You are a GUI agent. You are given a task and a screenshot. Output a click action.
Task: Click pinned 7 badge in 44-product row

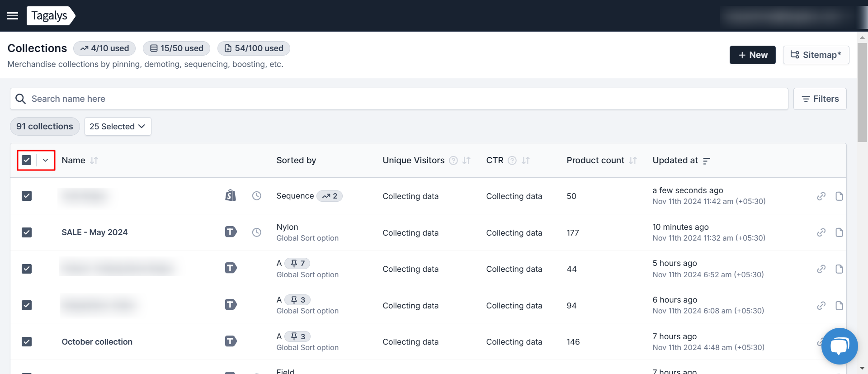pos(297,263)
